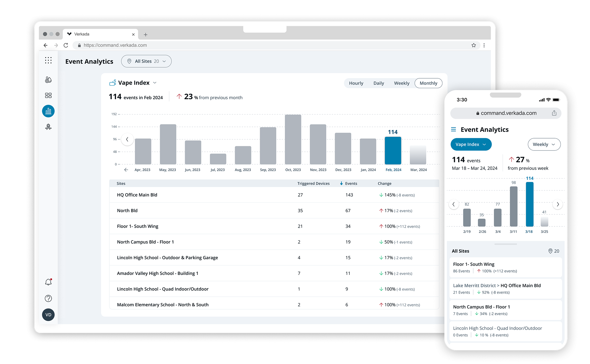590x364 pixels.
Task: Click the Vape Index sensor icon
Action: (113, 83)
